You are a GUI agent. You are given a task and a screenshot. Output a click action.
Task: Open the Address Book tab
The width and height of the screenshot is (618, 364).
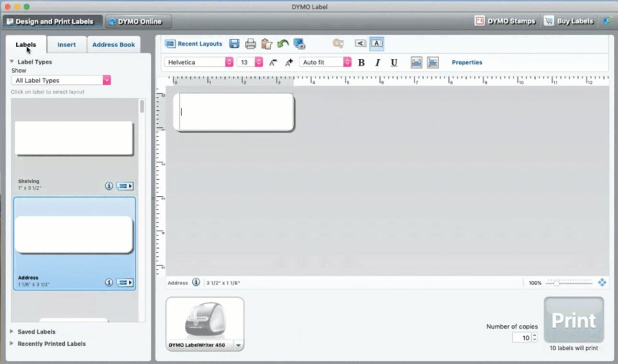[113, 44]
